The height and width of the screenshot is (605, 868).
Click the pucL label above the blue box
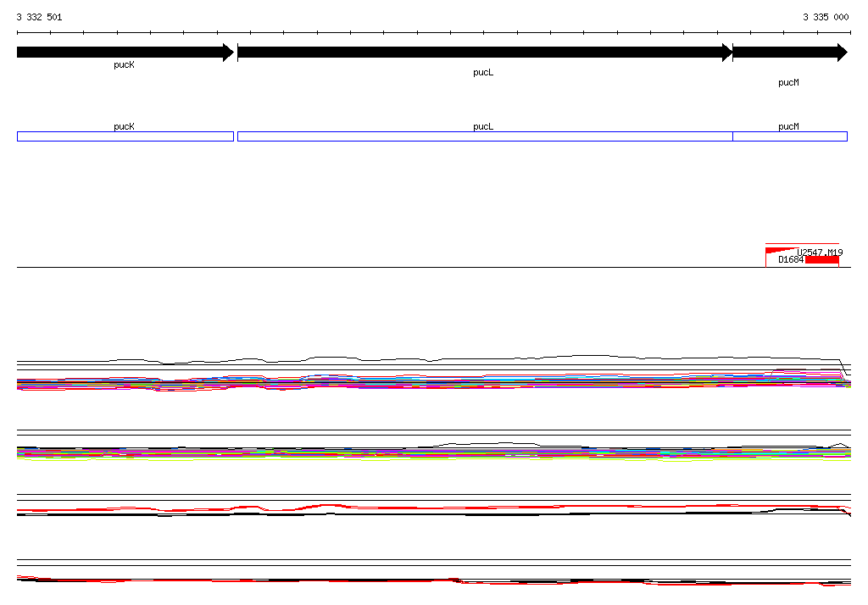483,126
